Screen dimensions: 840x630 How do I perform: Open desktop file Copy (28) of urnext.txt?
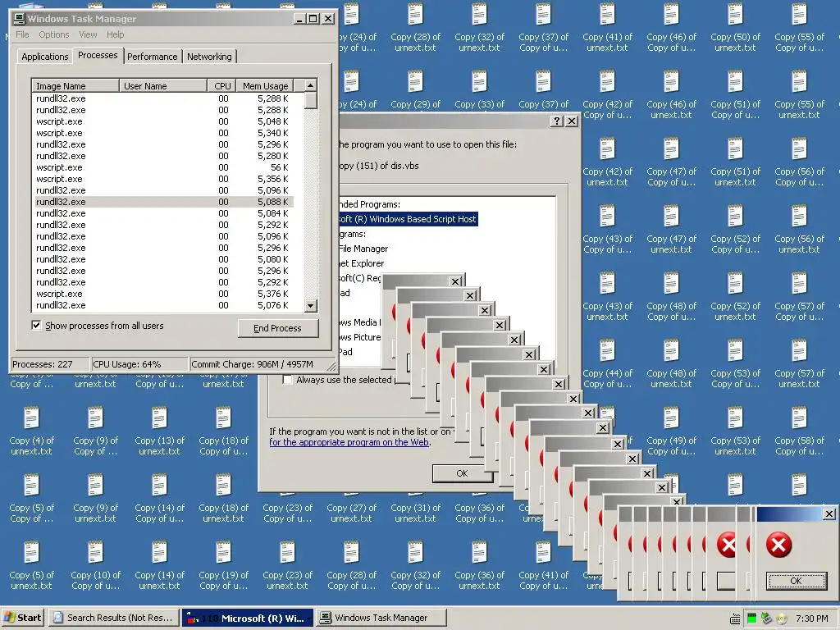(415, 27)
